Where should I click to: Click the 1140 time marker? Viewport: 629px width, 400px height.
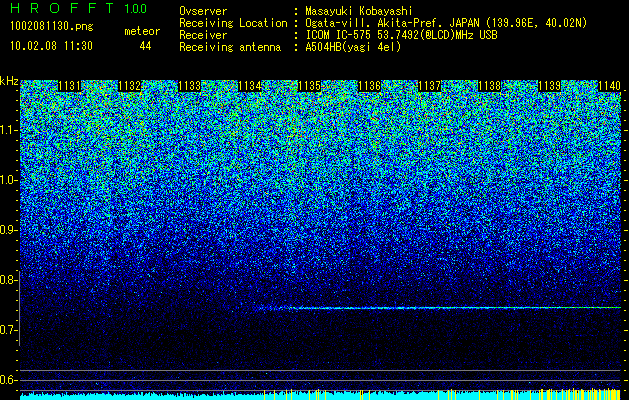609,86
